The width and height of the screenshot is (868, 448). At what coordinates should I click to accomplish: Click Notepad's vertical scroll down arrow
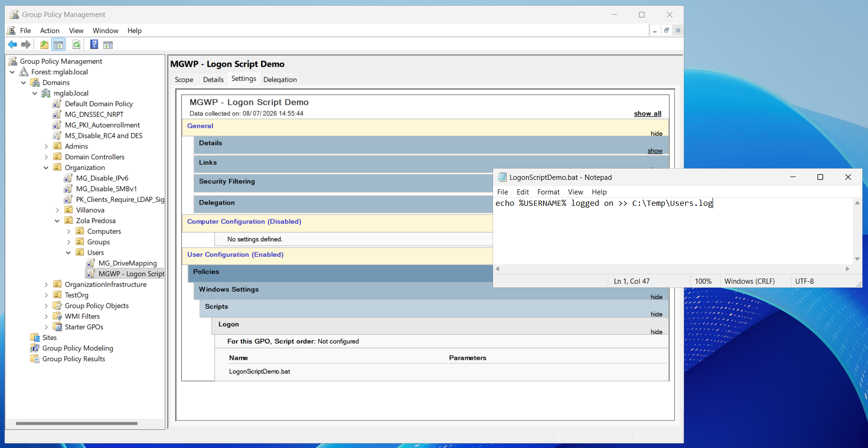pos(857,259)
